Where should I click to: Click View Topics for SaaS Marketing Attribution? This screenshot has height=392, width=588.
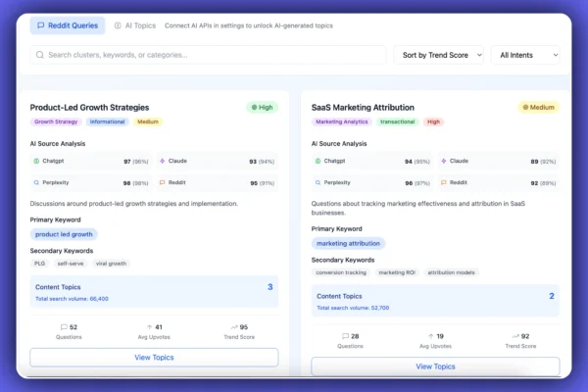pos(435,367)
